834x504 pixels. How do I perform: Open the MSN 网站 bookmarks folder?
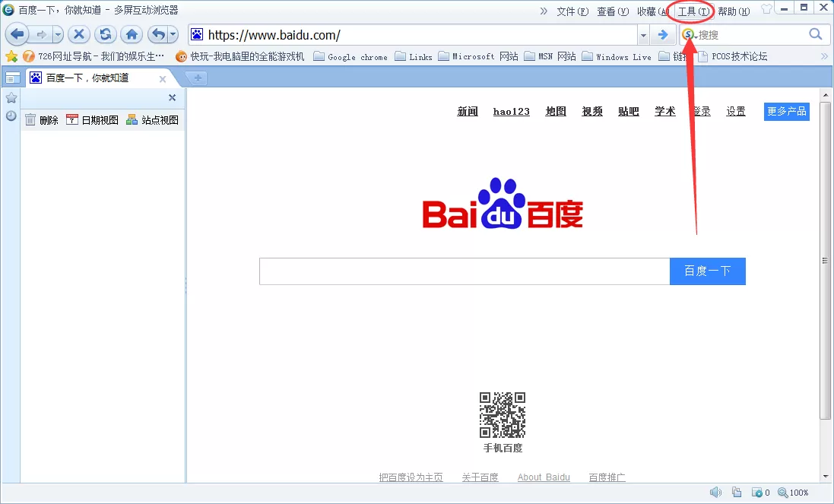tap(550, 56)
